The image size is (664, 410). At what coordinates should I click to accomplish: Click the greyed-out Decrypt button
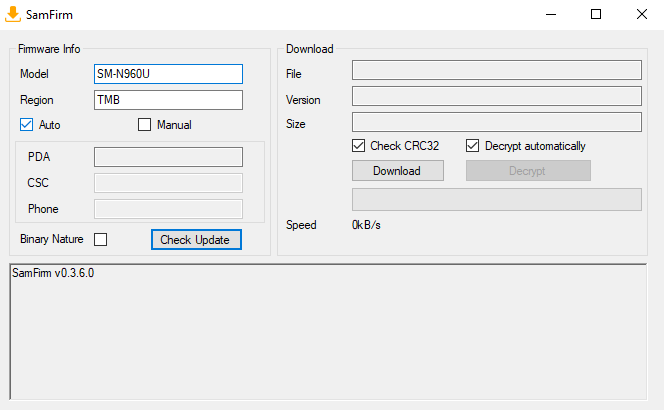pos(528,171)
